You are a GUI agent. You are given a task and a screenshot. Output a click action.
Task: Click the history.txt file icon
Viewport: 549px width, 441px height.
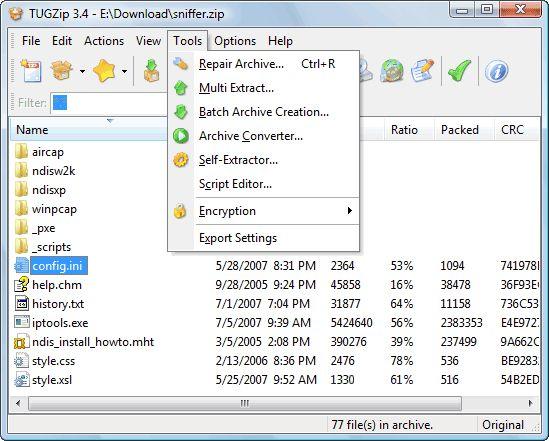pos(21,303)
